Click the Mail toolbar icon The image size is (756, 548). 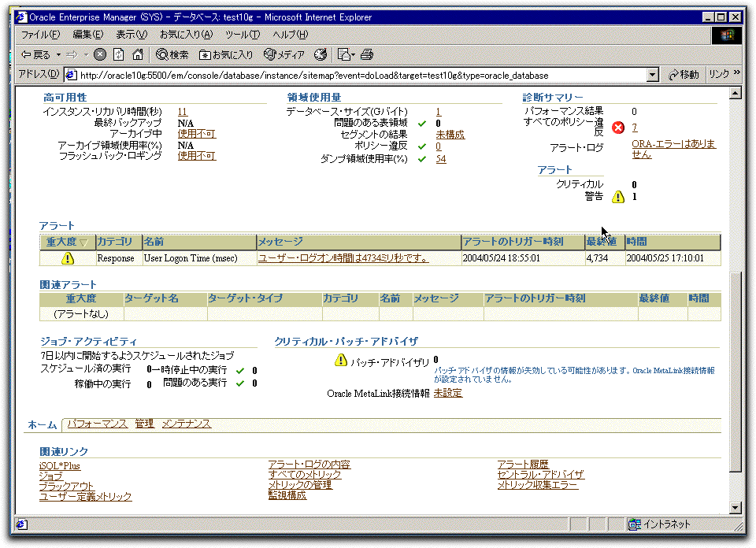pyautogui.click(x=346, y=55)
